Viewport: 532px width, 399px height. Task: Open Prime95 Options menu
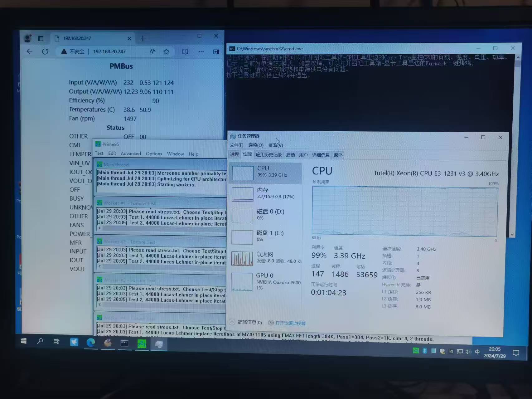click(154, 154)
